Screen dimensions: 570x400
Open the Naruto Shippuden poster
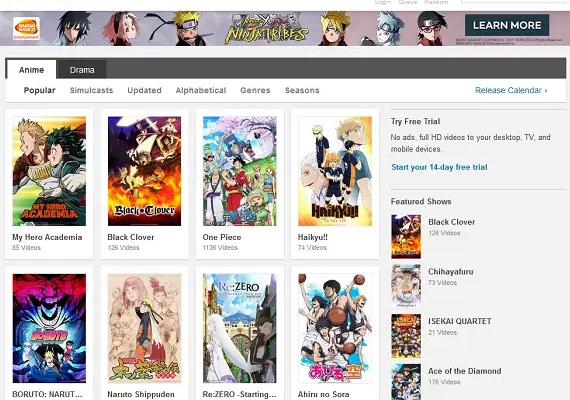click(144, 328)
